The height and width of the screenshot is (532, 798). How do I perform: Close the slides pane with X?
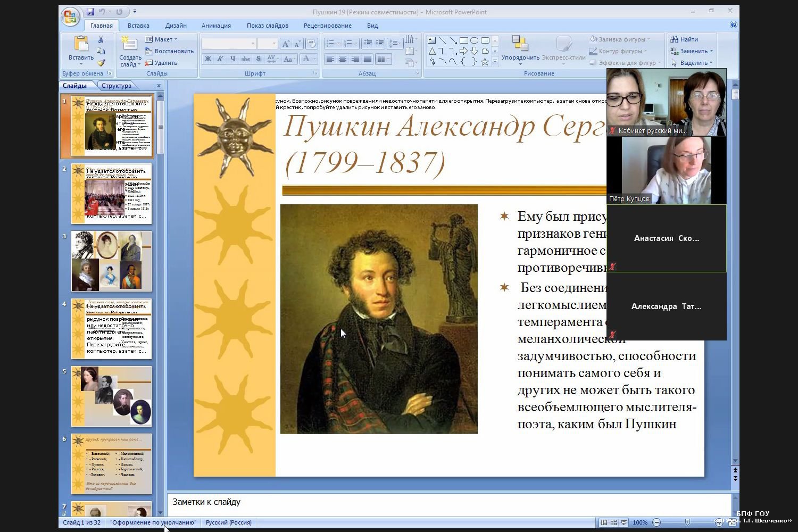coord(159,86)
